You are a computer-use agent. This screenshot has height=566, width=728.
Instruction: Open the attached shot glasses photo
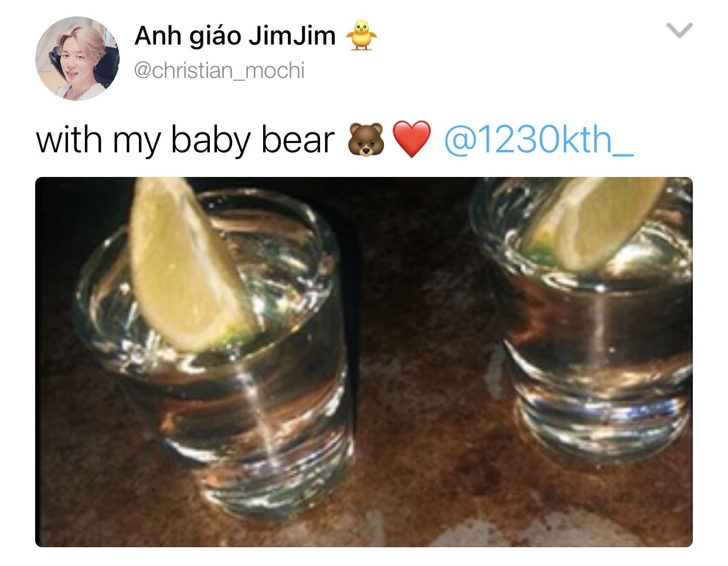pos(364,362)
